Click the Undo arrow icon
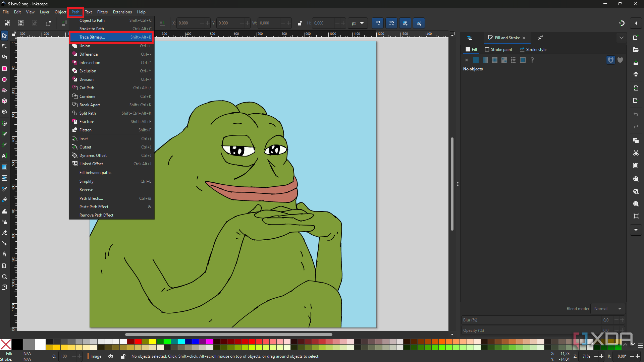The image size is (644, 362). coord(636,114)
